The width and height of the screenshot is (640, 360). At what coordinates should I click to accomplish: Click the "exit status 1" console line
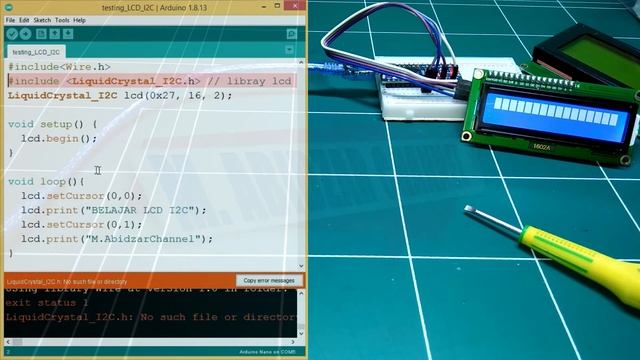pyautogui.click(x=47, y=303)
